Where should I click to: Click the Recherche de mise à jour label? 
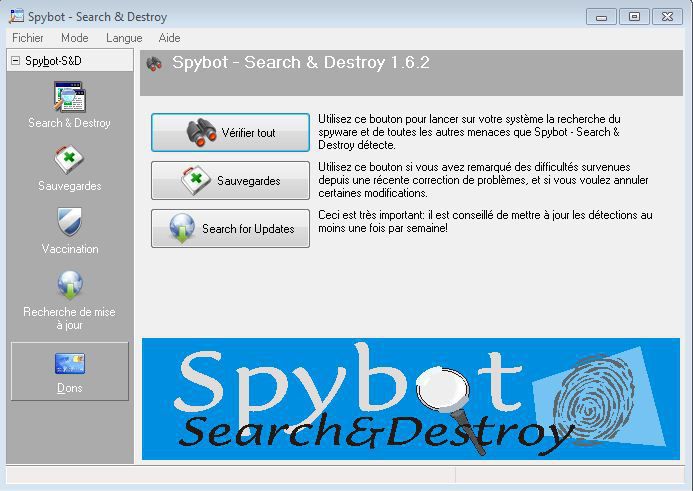(x=69, y=318)
